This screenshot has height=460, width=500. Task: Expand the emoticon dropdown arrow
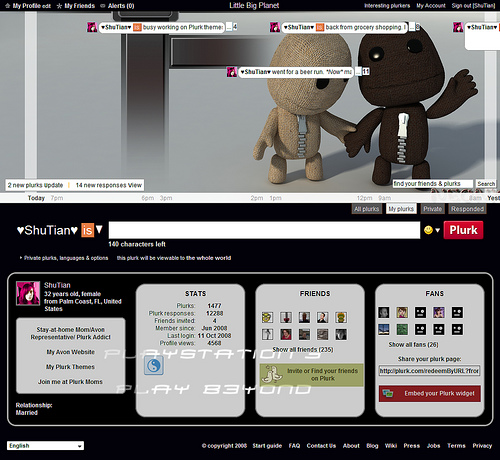point(437,230)
